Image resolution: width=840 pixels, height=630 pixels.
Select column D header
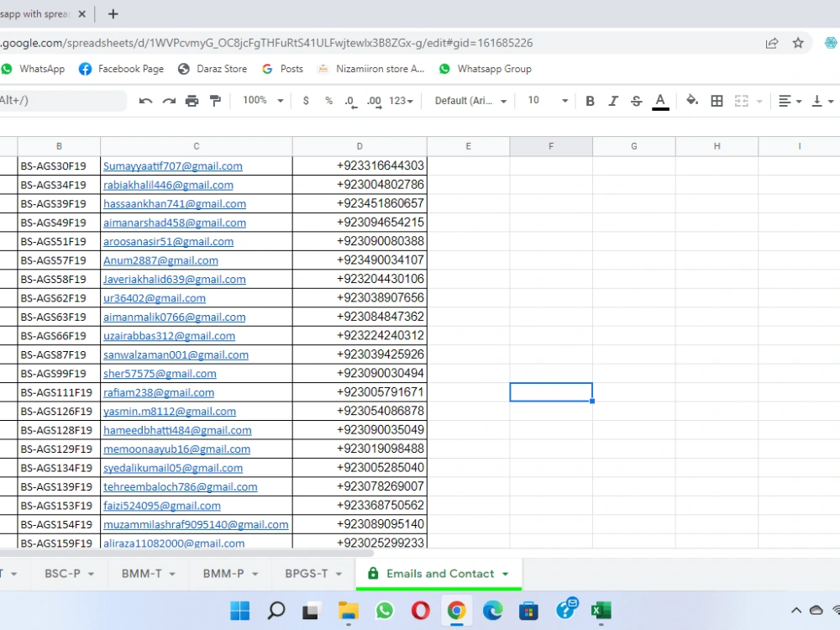pos(360,146)
